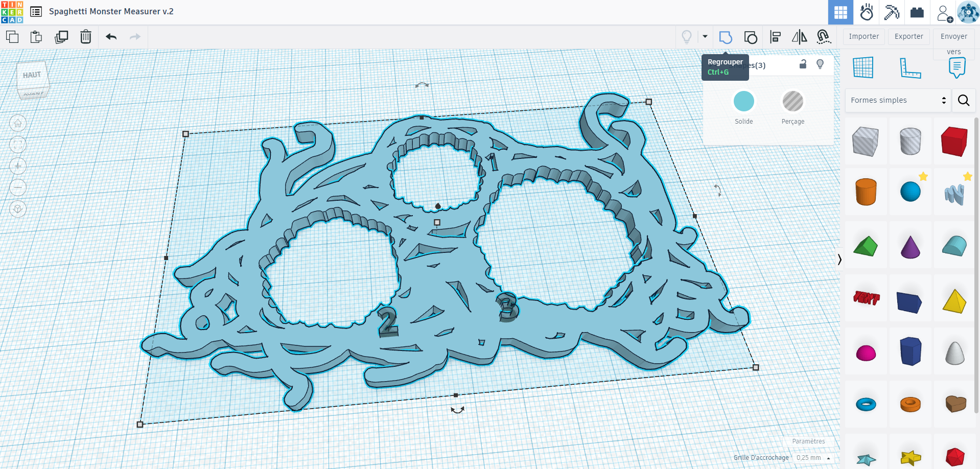Open the Bricks mode icon
Image resolution: width=980 pixels, height=469 pixels.
(x=917, y=12)
